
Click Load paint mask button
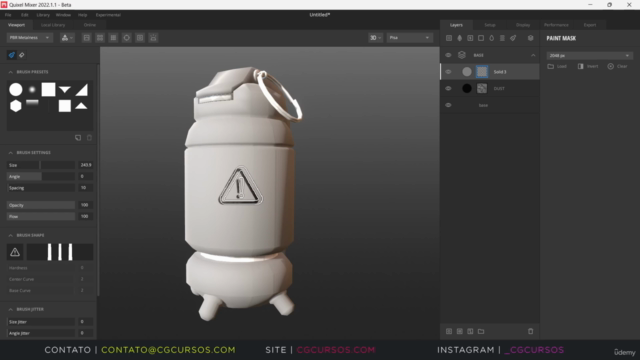557,66
